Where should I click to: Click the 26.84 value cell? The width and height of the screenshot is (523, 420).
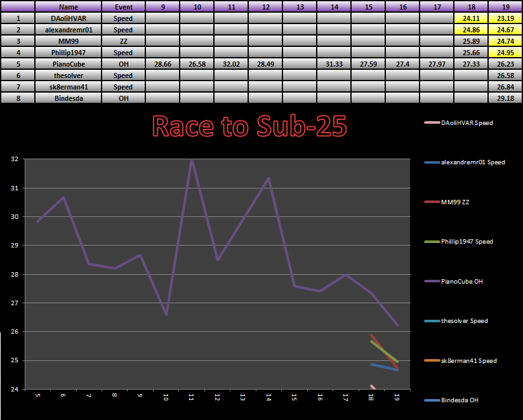(x=506, y=87)
